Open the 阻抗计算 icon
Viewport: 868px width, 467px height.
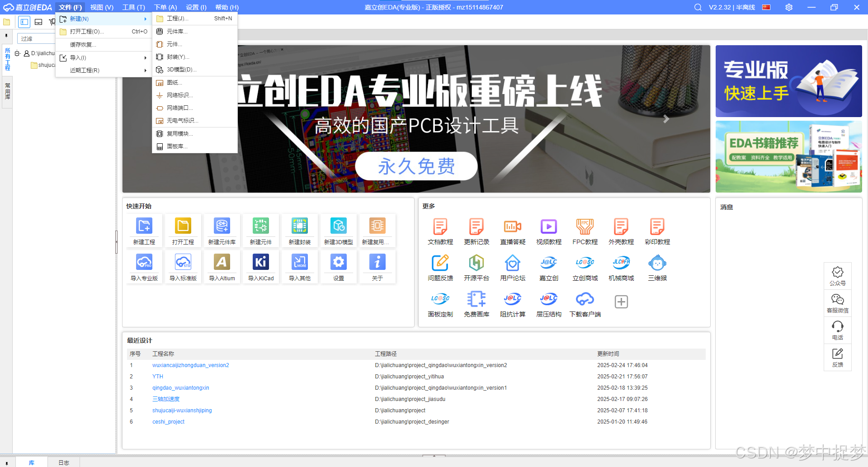pos(513,299)
